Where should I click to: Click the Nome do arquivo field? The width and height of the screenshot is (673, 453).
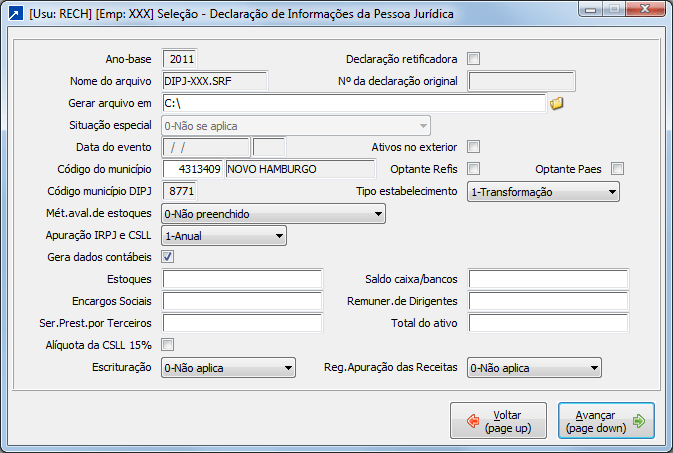pyautogui.click(x=215, y=81)
